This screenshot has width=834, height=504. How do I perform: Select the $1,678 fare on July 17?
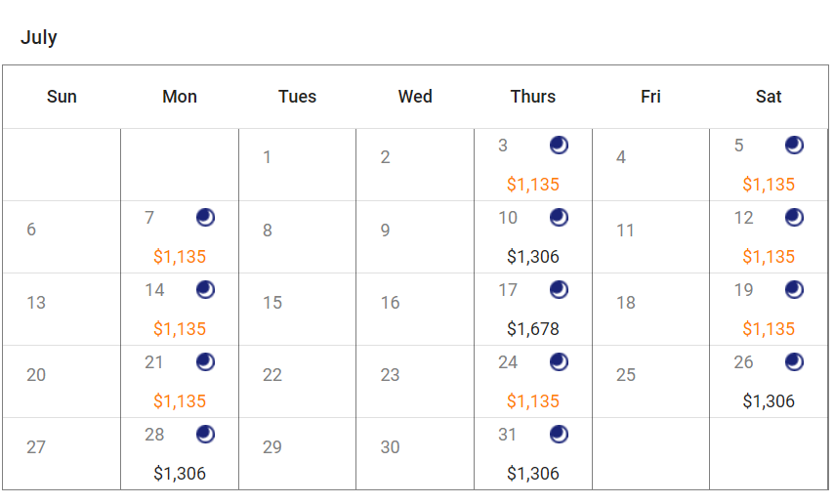pyautogui.click(x=533, y=329)
